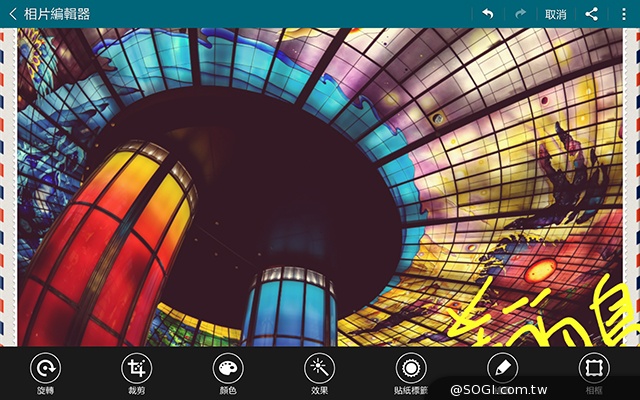640x400 pixels.
Task: Select the 效果 effects wand icon
Action: click(x=320, y=367)
